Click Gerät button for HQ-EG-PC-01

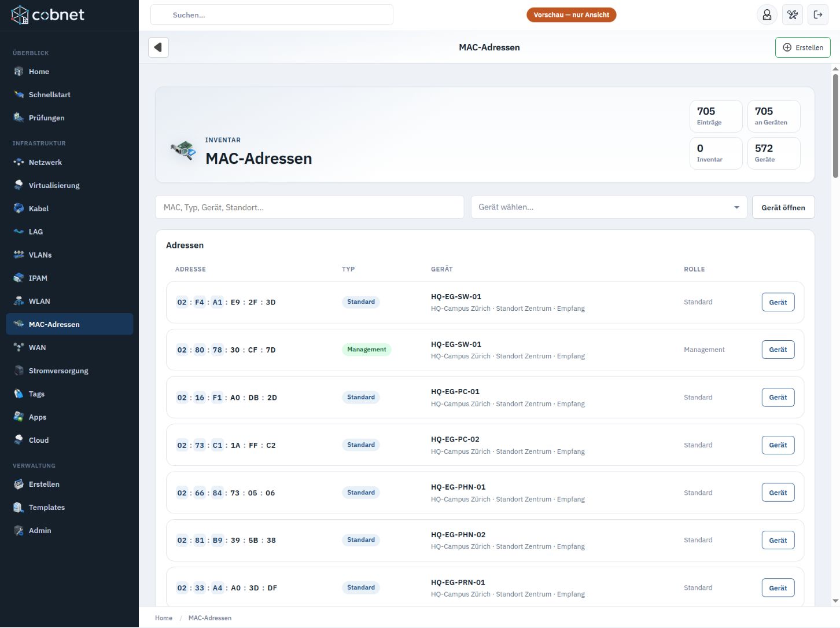[x=778, y=398]
